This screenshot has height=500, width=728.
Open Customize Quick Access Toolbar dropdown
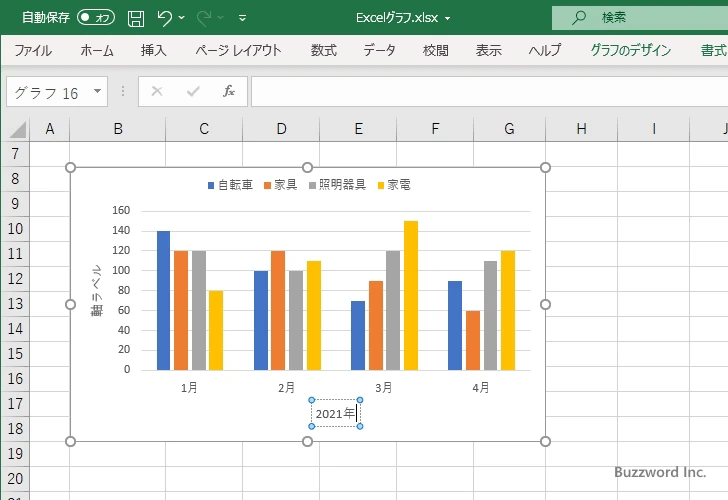(x=242, y=18)
